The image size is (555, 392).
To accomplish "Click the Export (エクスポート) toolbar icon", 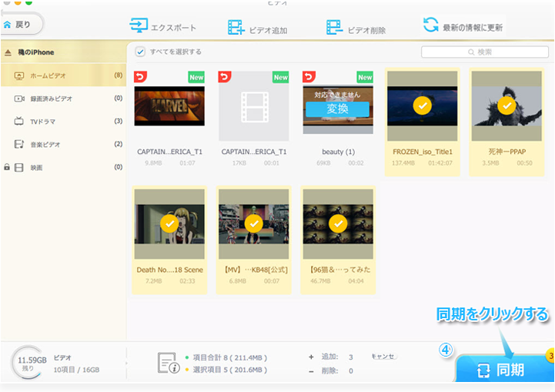I will click(x=139, y=25).
